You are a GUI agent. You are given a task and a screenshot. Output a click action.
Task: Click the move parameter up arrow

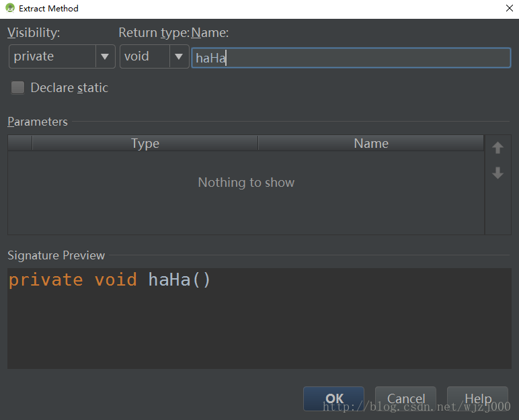[497, 148]
